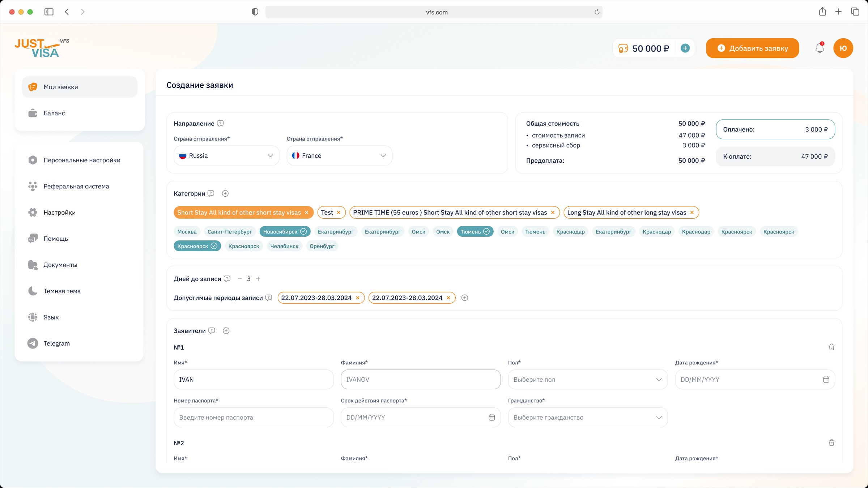Click the Номер паспорта input field
Image resolution: width=868 pixels, height=488 pixels.
click(254, 417)
